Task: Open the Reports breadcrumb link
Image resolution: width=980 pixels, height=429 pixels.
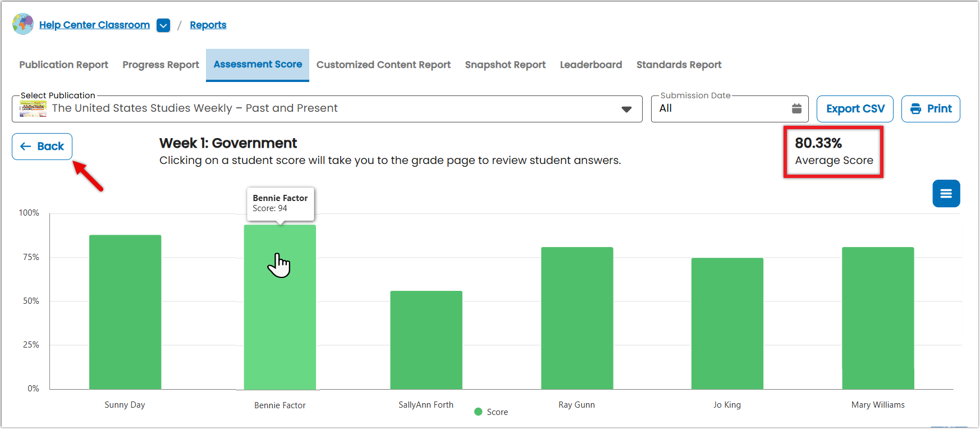Action: 208,25
